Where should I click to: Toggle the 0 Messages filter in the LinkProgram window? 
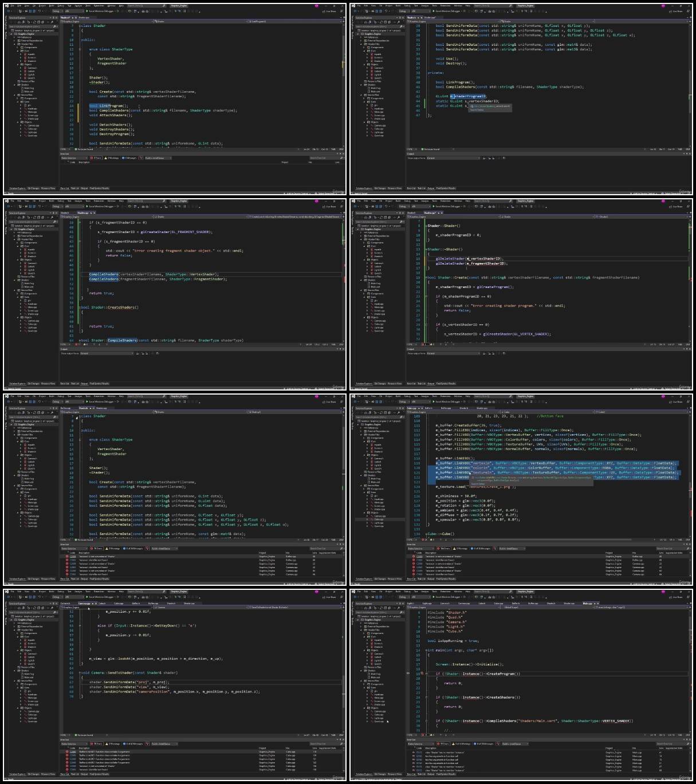click(x=129, y=157)
